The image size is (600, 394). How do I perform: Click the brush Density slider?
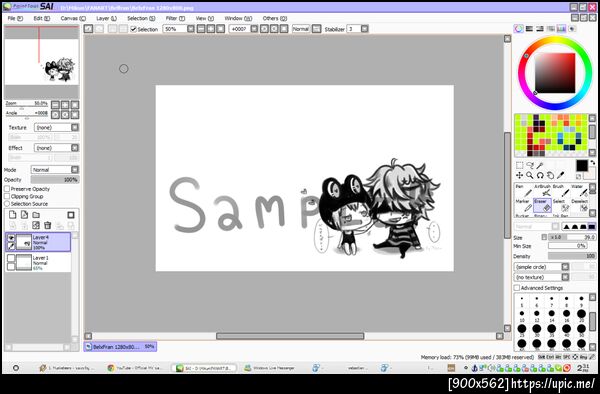[x=572, y=256]
